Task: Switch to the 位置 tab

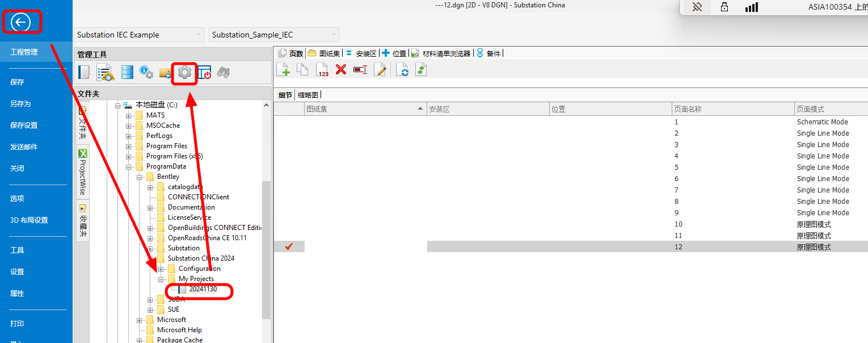Action: point(394,53)
